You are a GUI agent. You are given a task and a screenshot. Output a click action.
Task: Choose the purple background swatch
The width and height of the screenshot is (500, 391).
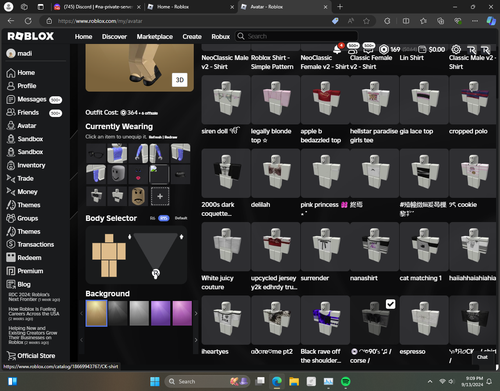160,313
